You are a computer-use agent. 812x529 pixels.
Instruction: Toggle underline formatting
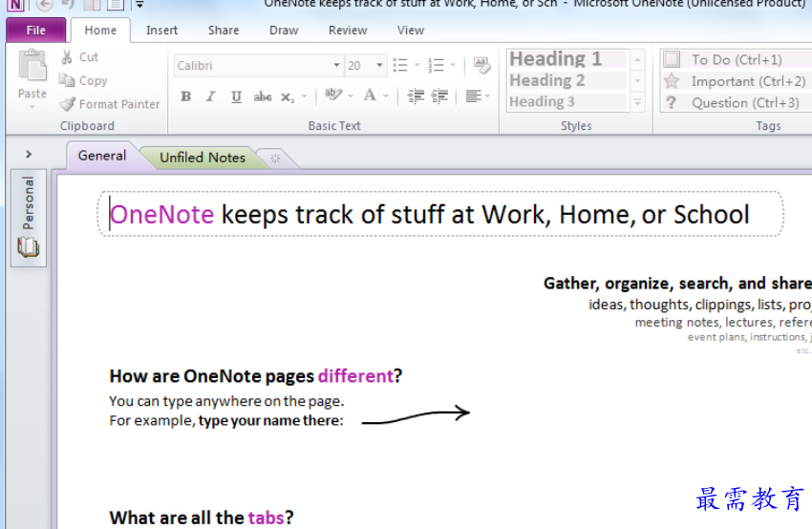pos(236,96)
